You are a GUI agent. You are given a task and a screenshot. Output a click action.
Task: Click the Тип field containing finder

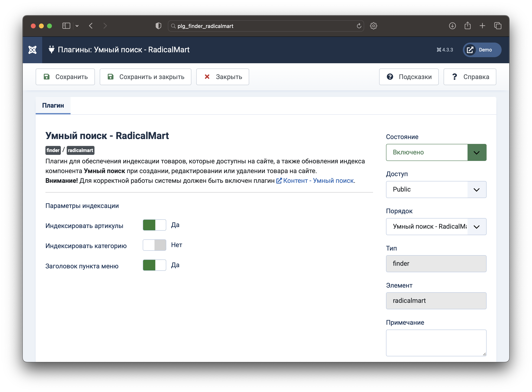(436, 264)
